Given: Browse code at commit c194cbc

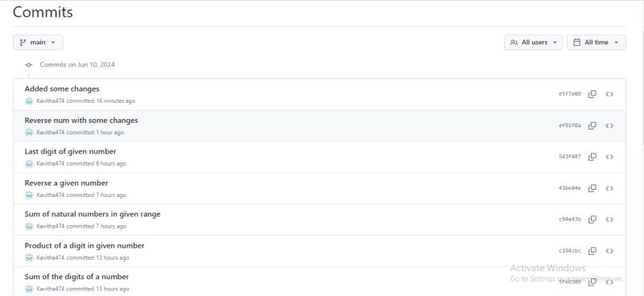Looking at the screenshot, I should pos(609,251).
